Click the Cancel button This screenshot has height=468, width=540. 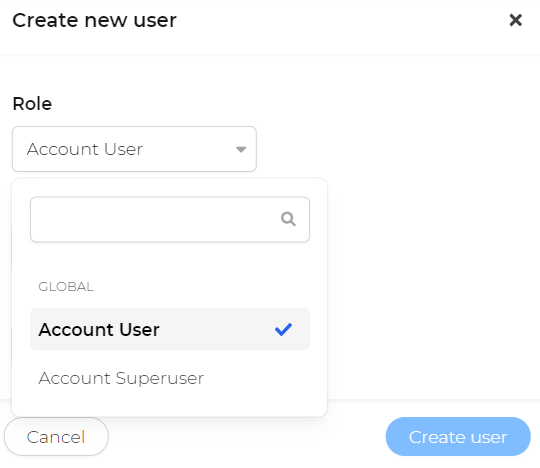(x=56, y=437)
